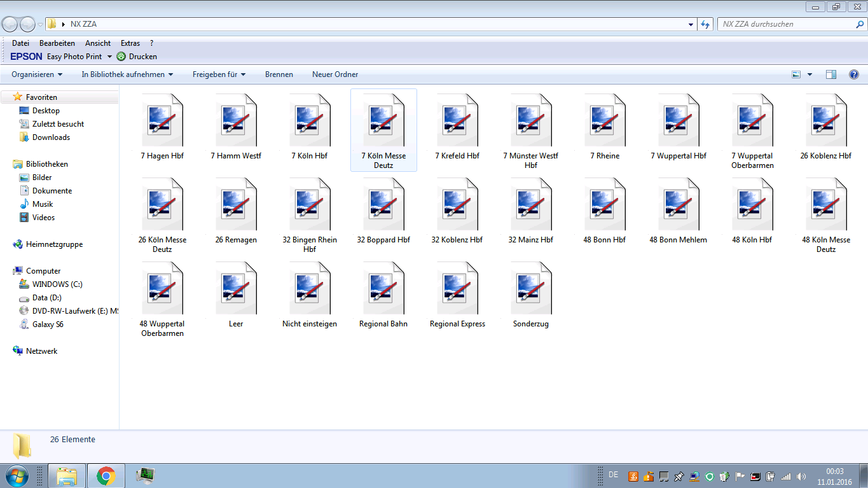
Task: Select the 48 Köln Hbf file icon
Action: (752, 204)
